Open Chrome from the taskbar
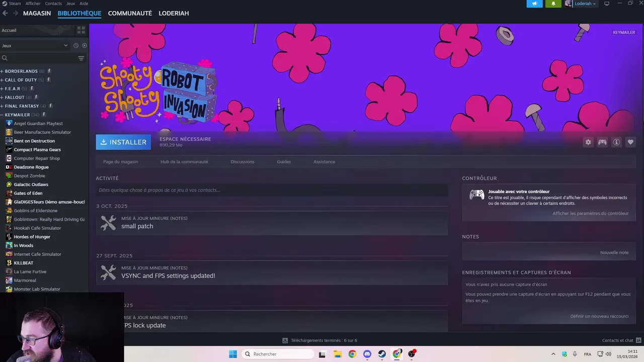The width and height of the screenshot is (644, 362). pyautogui.click(x=352, y=354)
